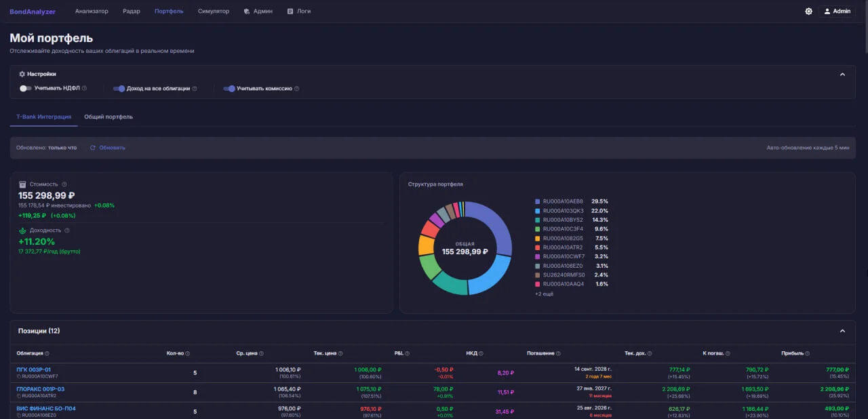Expand the +2 ещё legend entries
Viewport: 868px width, 419px height.
[x=544, y=294]
